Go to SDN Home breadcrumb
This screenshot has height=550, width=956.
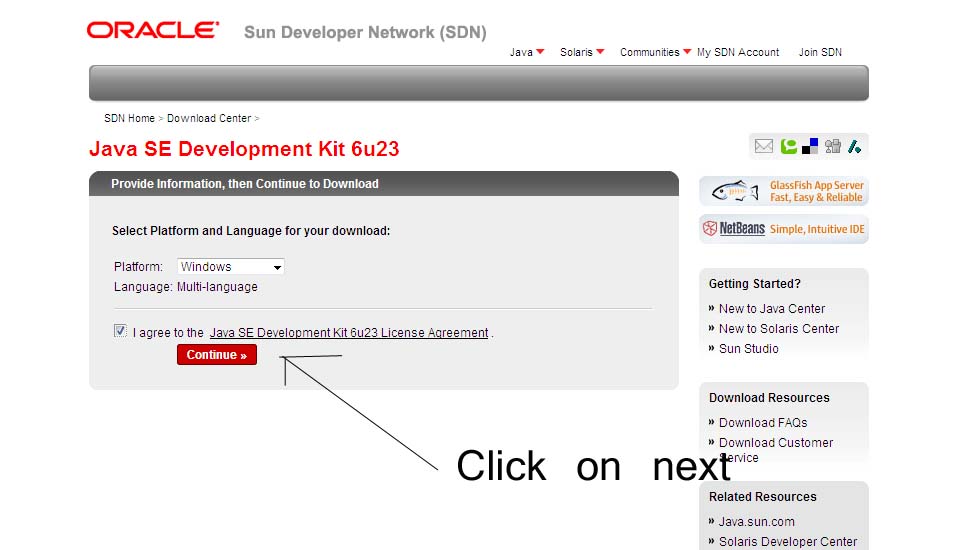129,118
